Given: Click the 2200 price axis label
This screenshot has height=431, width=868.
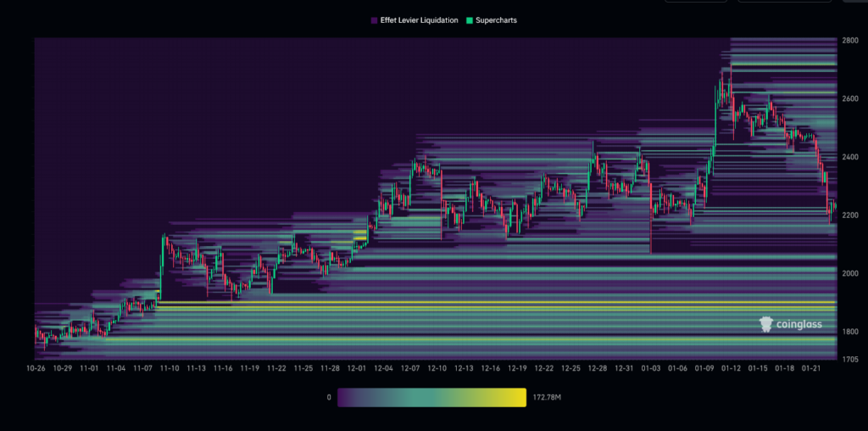Looking at the screenshot, I should [849, 215].
